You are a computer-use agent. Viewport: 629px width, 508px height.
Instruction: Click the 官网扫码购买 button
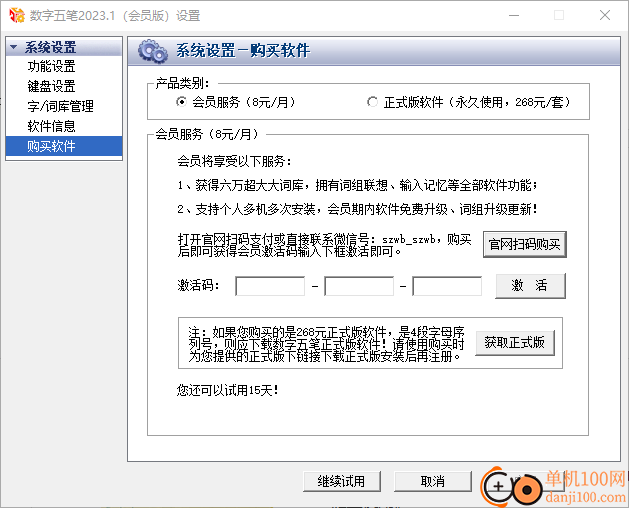(525, 244)
